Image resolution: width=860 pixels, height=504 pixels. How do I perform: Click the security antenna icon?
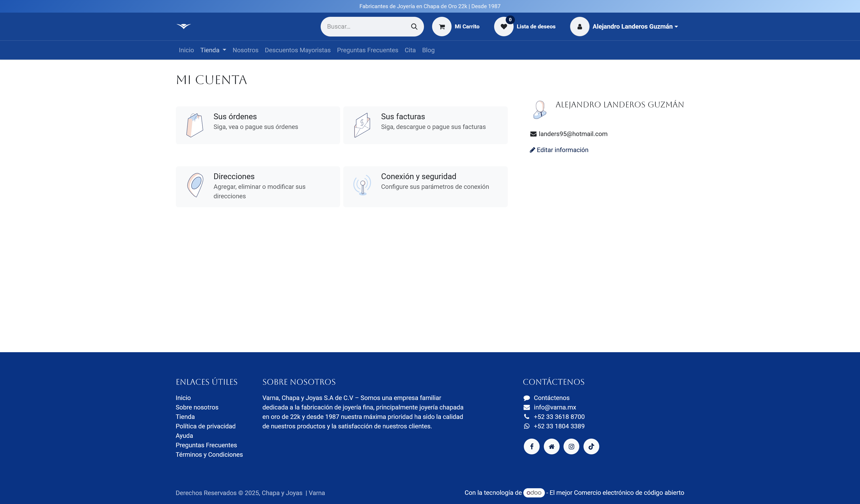tap(362, 185)
